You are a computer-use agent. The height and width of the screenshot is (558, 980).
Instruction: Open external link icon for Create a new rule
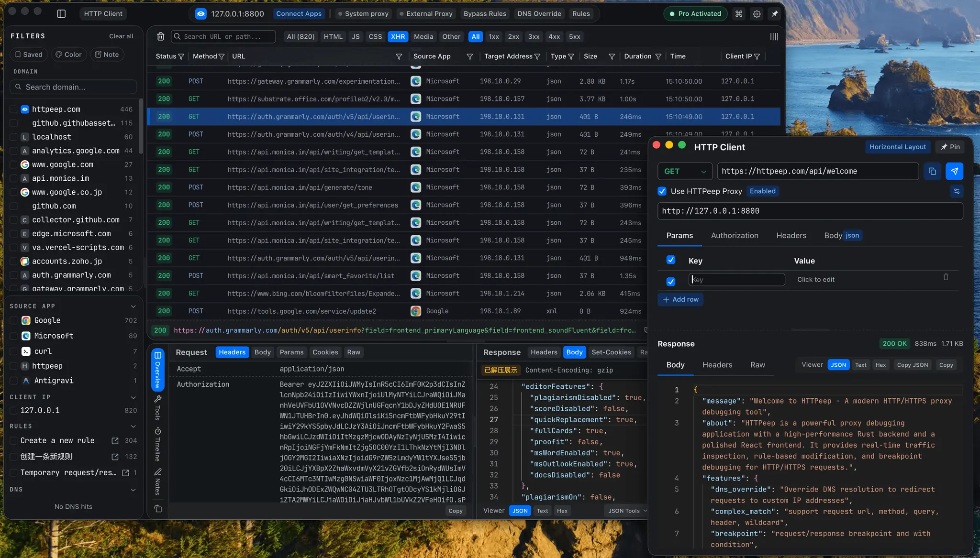(x=115, y=441)
